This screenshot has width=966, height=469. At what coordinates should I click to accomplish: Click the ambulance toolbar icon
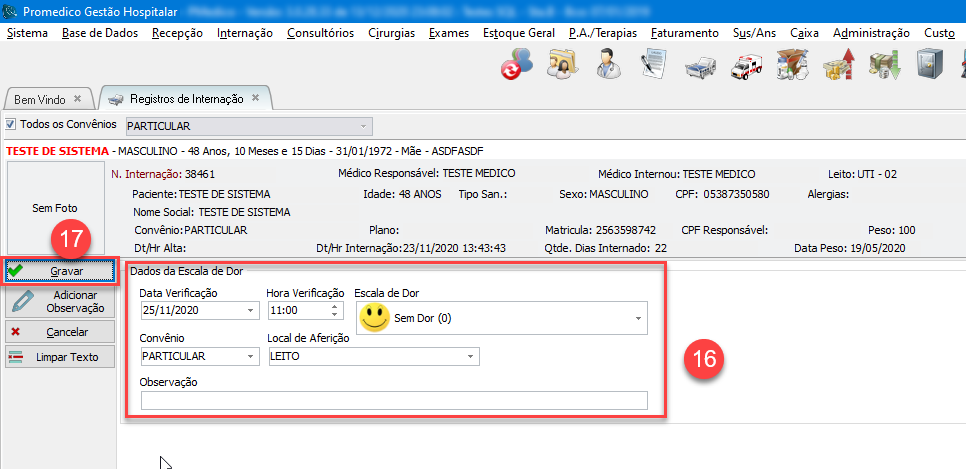click(746, 66)
